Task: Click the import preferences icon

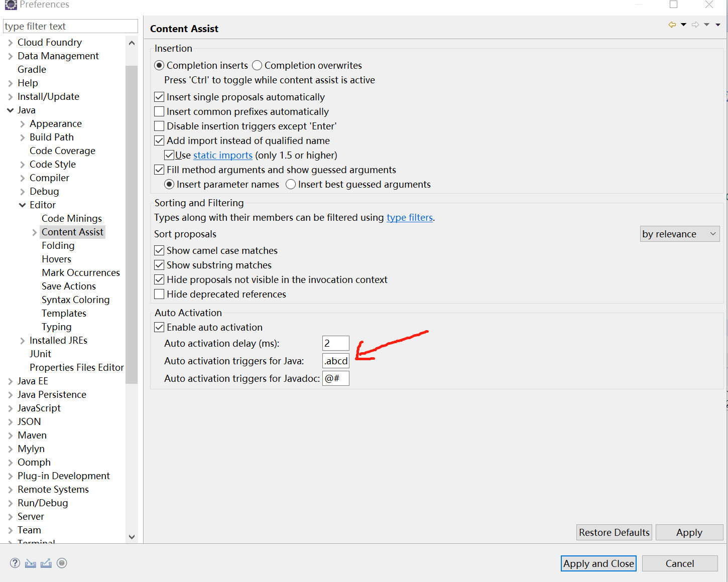Action: 31,563
